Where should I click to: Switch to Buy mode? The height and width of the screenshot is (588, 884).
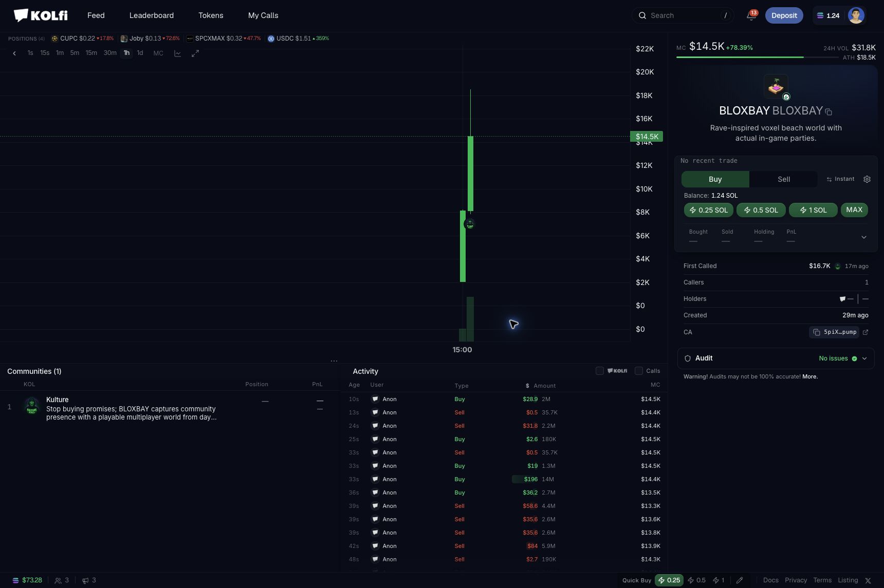[x=715, y=179]
